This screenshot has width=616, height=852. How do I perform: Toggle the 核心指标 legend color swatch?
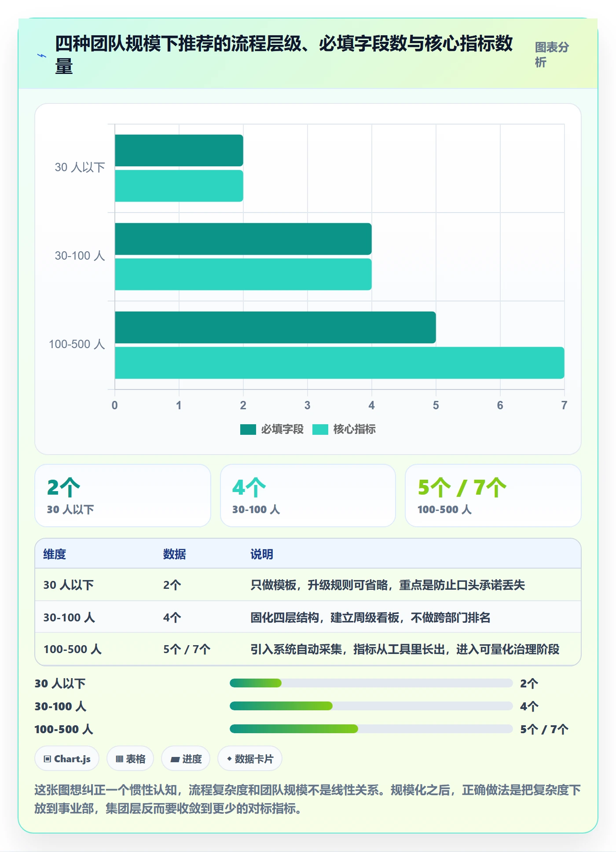320,430
